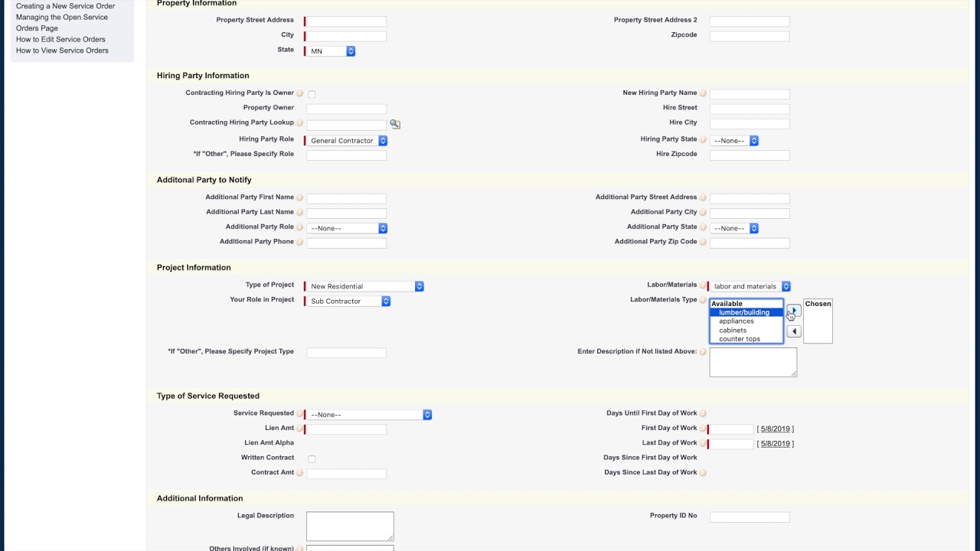This screenshot has width=980, height=551.
Task: Click the Legal Description text area
Action: pyautogui.click(x=350, y=527)
